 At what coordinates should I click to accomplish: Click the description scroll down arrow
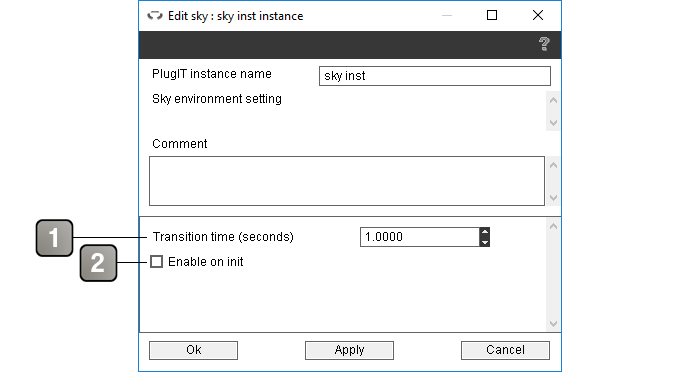tap(553, 122)
